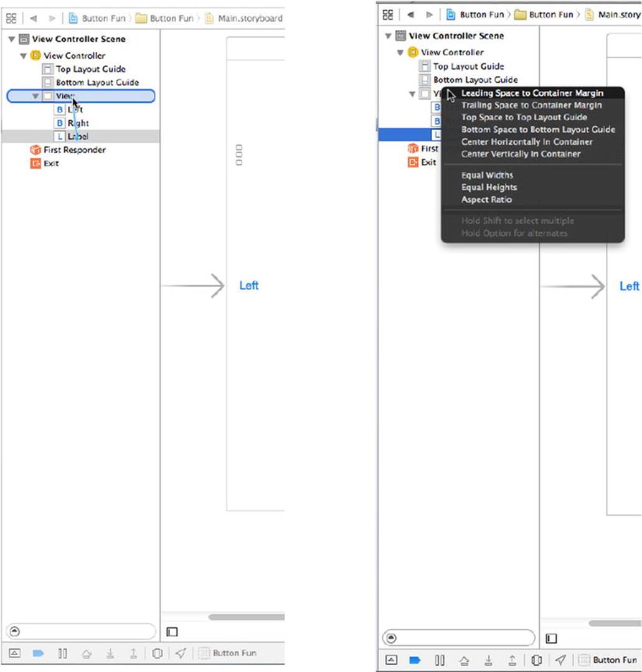
Task: Choose Center Horizontally In Container
Action: [532, 142]
